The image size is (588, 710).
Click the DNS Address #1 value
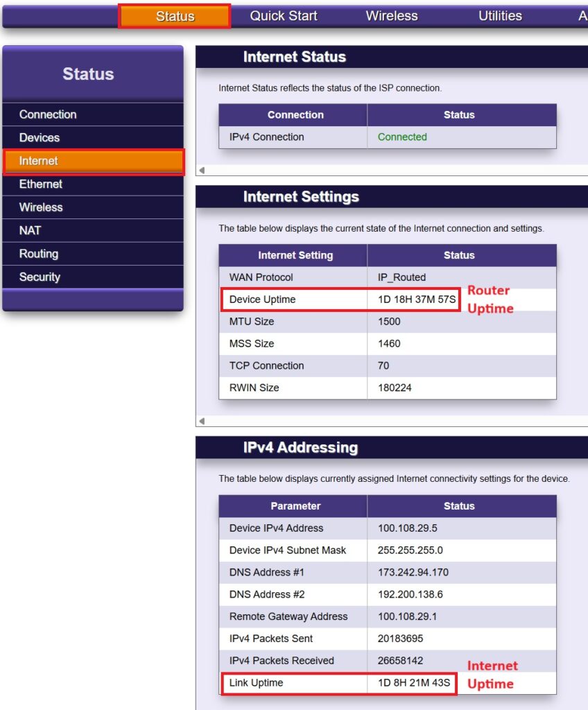413,573
